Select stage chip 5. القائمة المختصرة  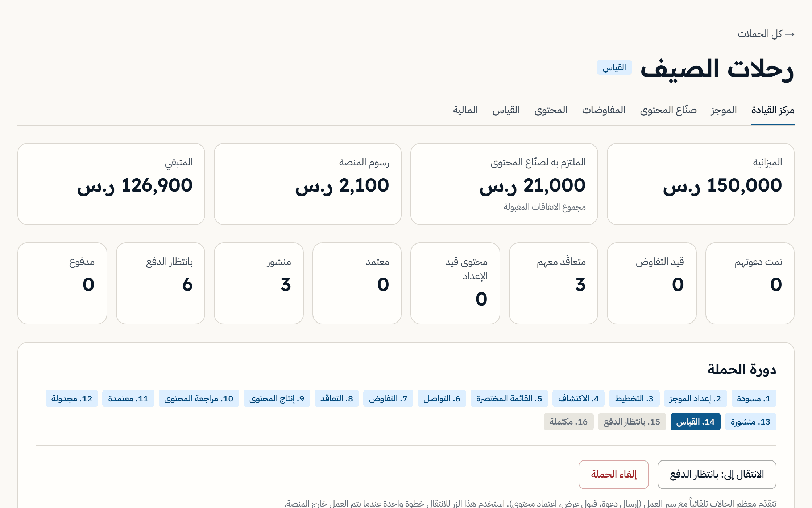coord(509,399)
